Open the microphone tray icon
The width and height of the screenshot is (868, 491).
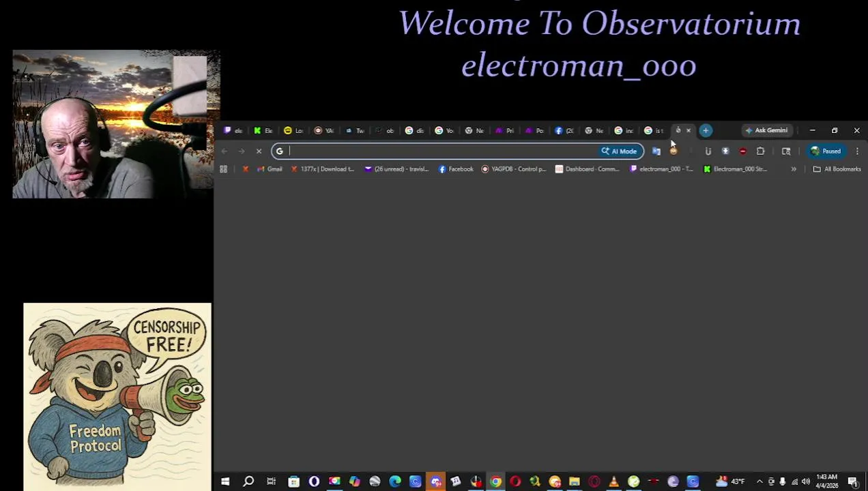pyautogui.click(x=783, y=482)
